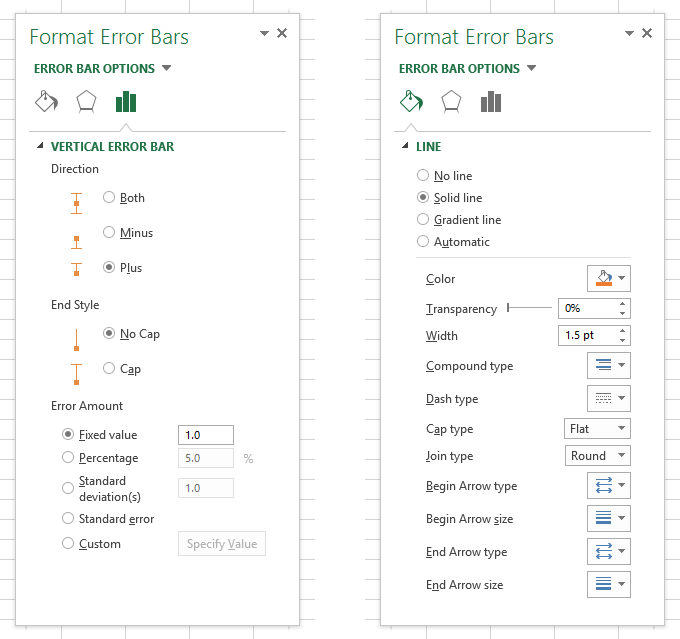This screenshot has height=639, width=680.
Task: Open the End Arrow type dropdown
Action: click(609, 551)
